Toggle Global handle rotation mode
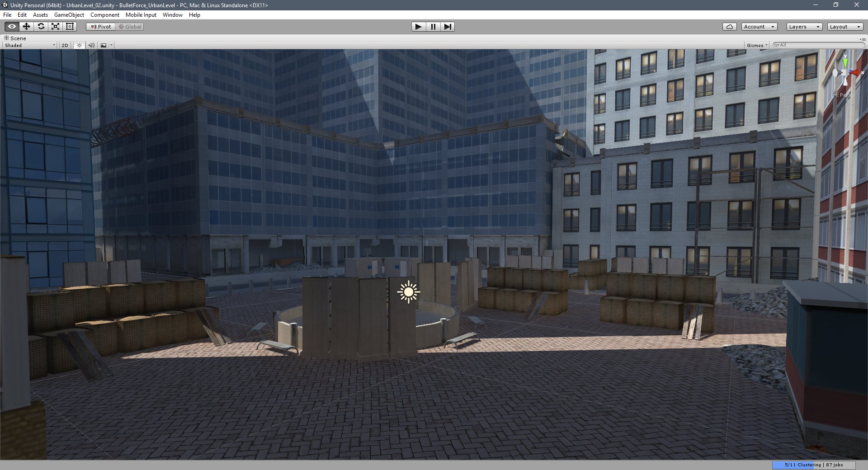868x470 pixels. pyautogui.click(x=130, y=27)
